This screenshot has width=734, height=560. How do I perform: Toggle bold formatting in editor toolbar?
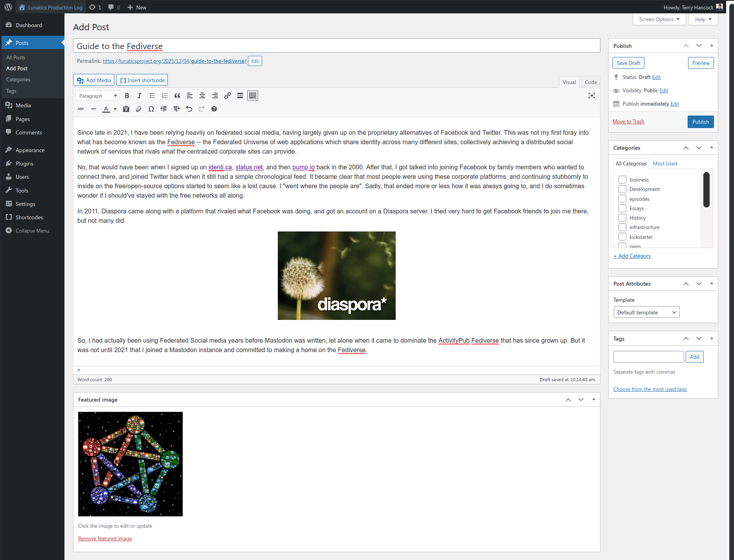127,96
